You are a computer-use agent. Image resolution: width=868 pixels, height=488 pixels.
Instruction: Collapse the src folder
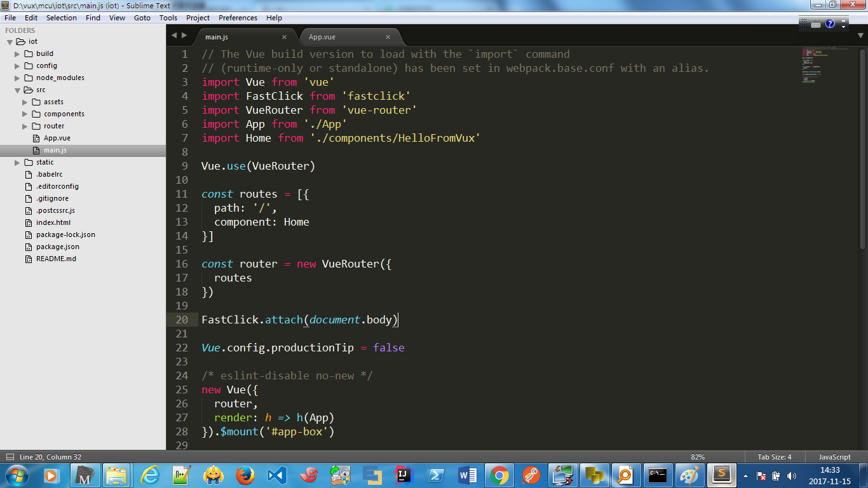[x=18, y=90]
